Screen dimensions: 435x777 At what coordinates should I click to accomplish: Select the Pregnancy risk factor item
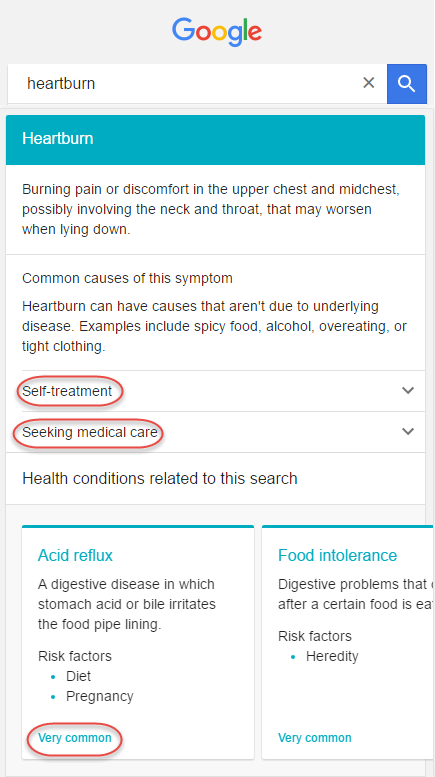tap(100, 697)
